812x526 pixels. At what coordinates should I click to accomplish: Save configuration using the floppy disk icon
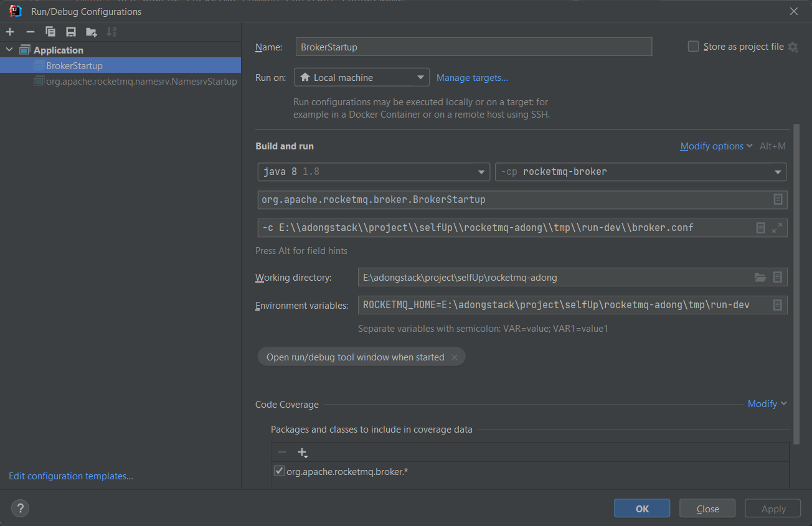[71, 32]
